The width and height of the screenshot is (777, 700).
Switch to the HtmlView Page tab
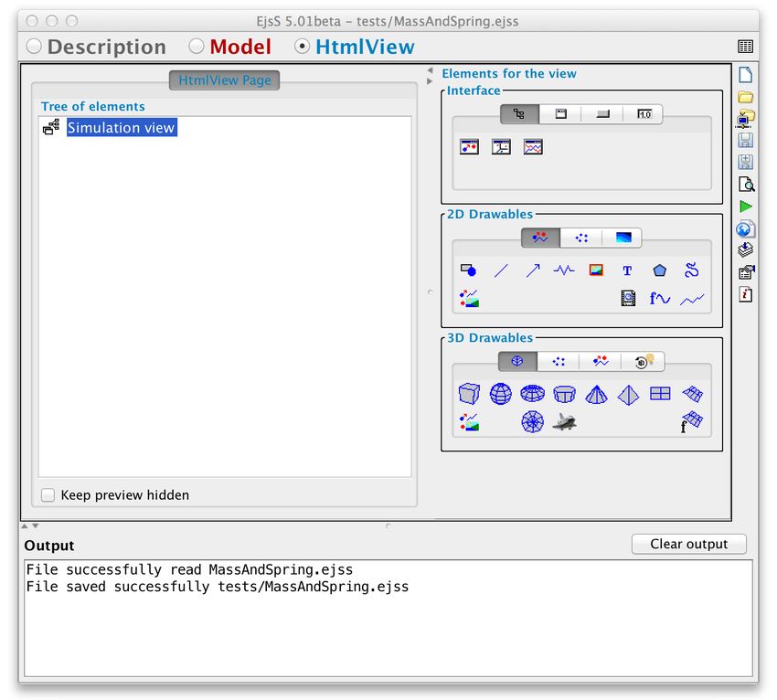coord(225,80)
